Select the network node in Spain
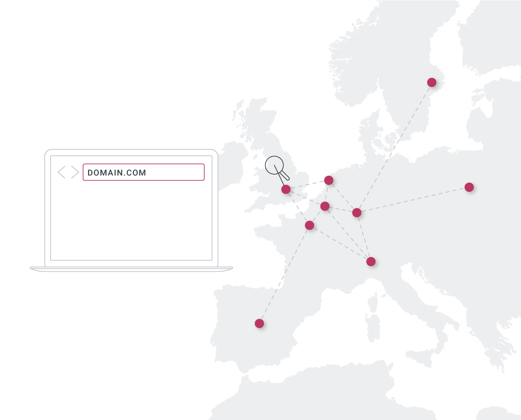This screenshot has height=420, width=521. [x=259, y=323]
